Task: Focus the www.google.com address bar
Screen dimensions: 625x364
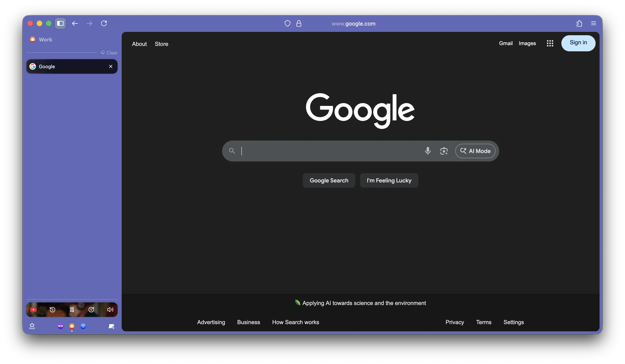Action: pyautogui.click(x=353, y=24)
